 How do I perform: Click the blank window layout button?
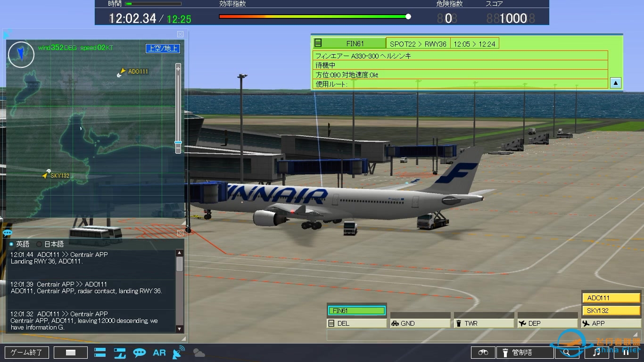[71, 353]
